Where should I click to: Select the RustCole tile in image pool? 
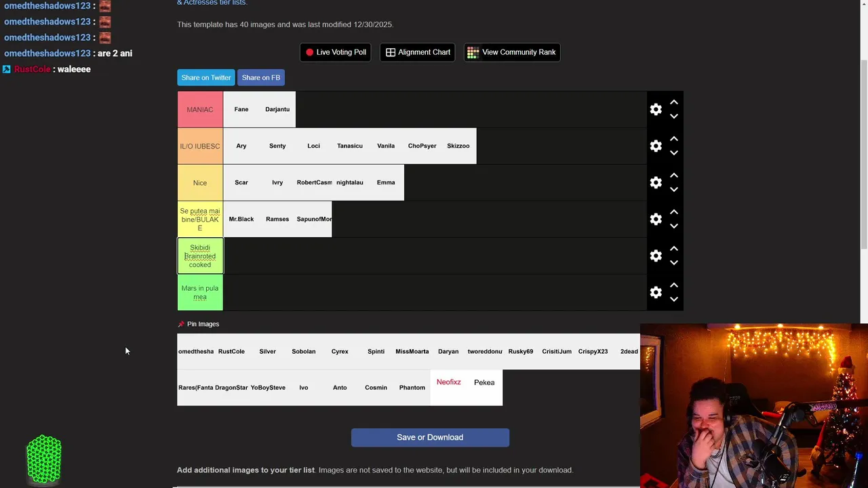pyautogui.click(x=231, y=351)
